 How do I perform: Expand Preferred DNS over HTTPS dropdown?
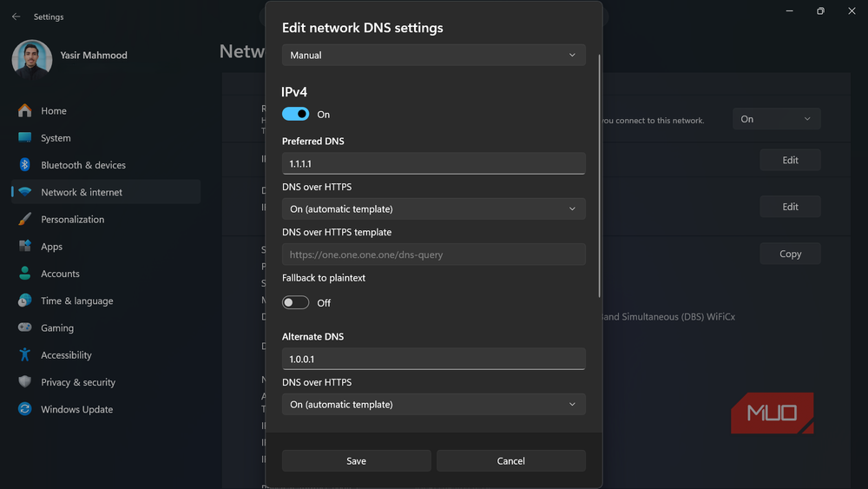click(x=433, y=208)
